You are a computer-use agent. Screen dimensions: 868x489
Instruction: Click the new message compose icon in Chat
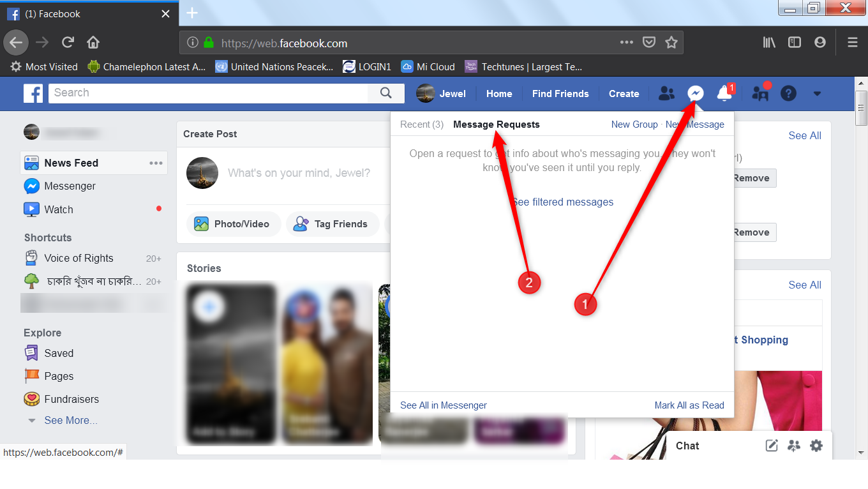[772, 446]
